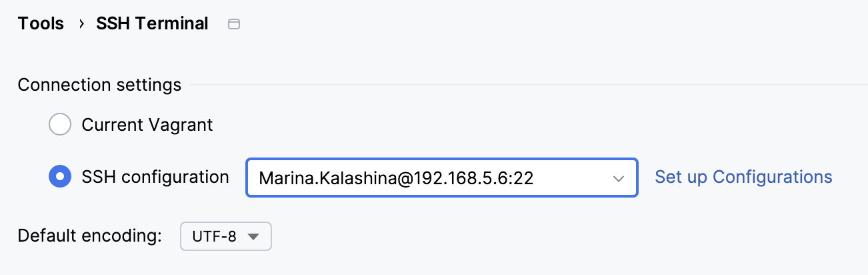Click the UTF-8 encoding value text
Screen dimensions: 868x275
coord(214,236)
